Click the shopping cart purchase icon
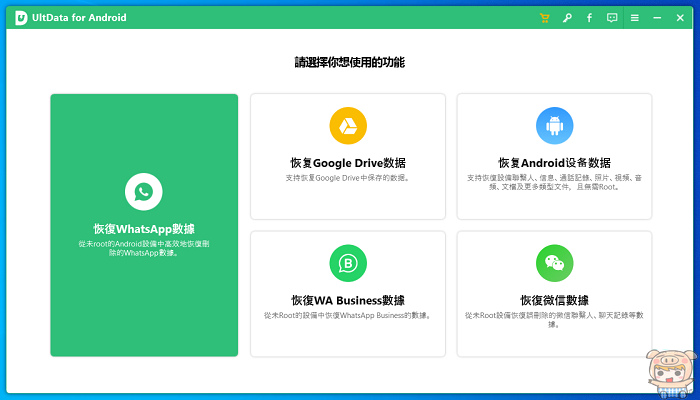This screenshot has width=700, height=400. click(x=545, y=18)
